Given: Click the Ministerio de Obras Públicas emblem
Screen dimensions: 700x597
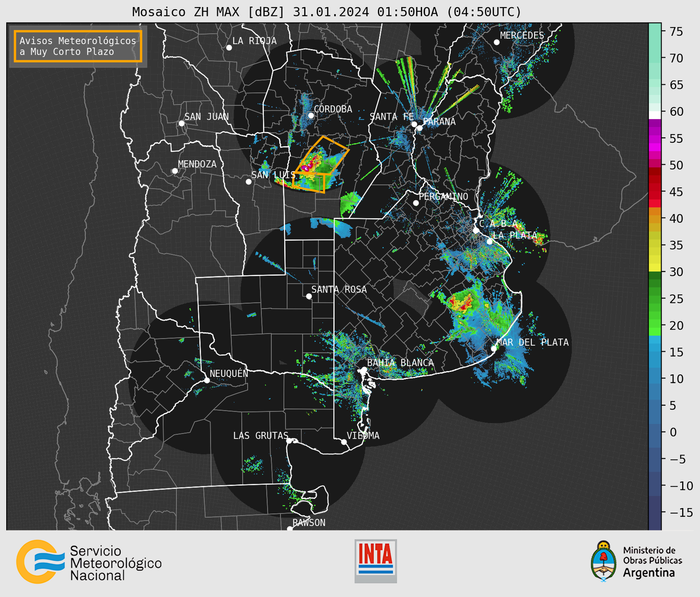Looking at the screenshot, I should (604, 561).
